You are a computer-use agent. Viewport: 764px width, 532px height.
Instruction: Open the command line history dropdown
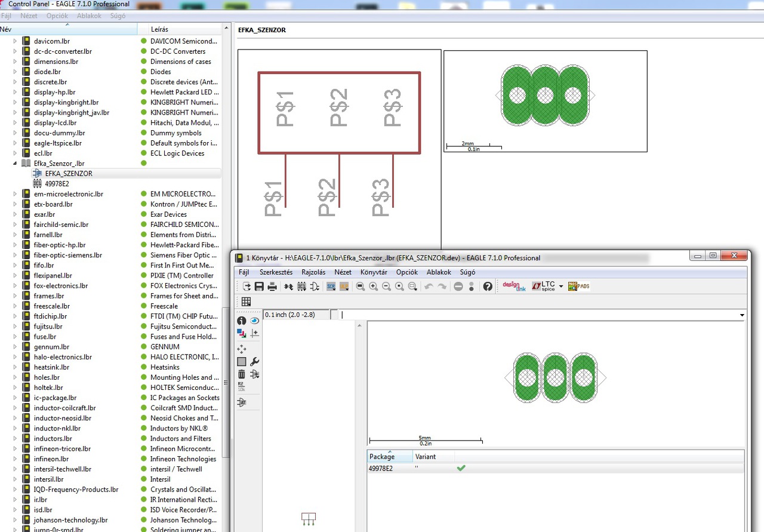742,315
